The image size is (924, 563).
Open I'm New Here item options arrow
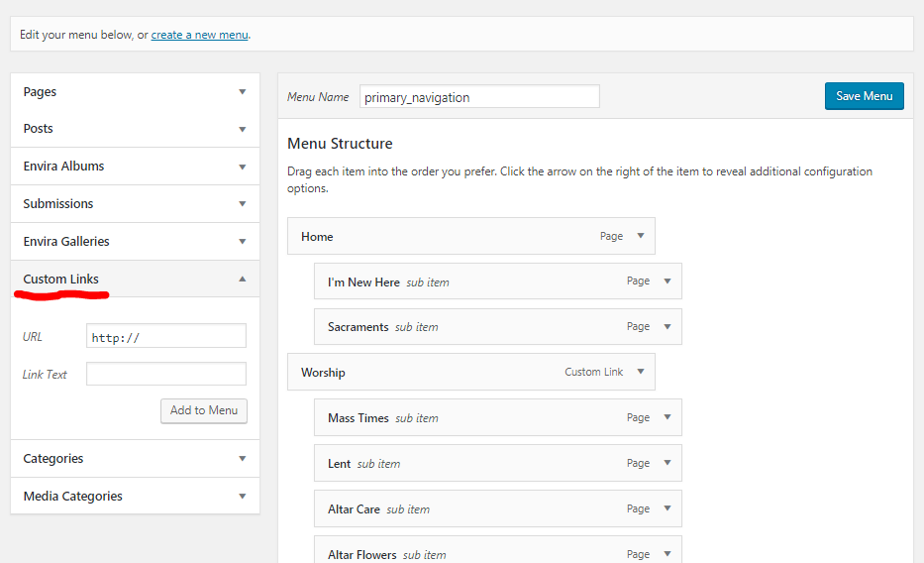click(x=667, y=281)
